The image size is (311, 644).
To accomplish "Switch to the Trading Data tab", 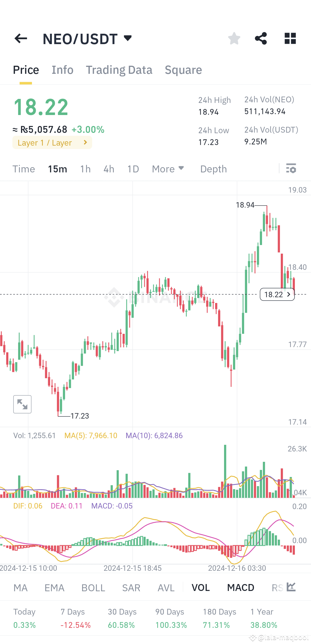I will pos(119,70).
